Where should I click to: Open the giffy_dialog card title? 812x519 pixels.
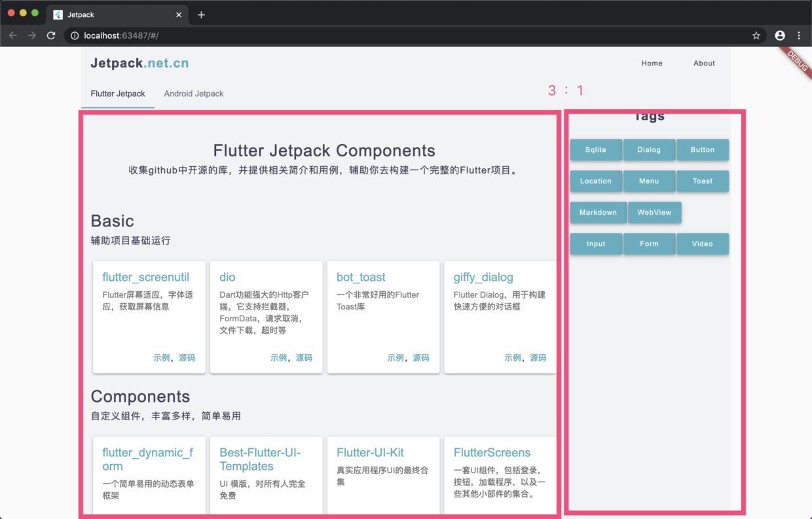(x=483, y=277)
